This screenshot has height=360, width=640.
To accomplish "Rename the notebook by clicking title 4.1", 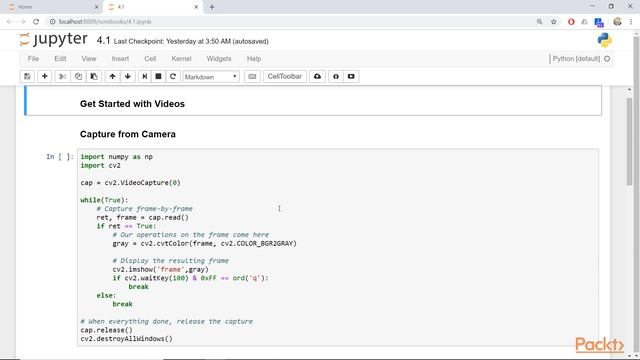I will tap(103, 40).
